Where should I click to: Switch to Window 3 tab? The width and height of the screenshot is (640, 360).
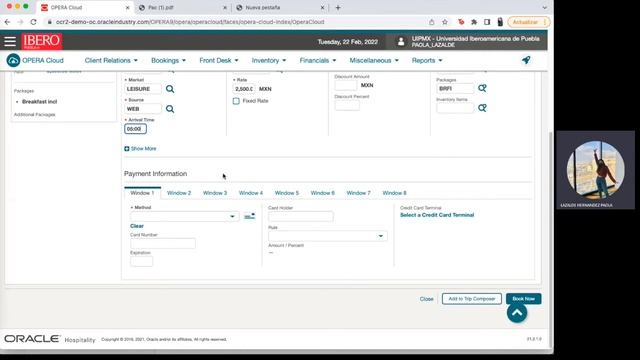pos(215,193)
